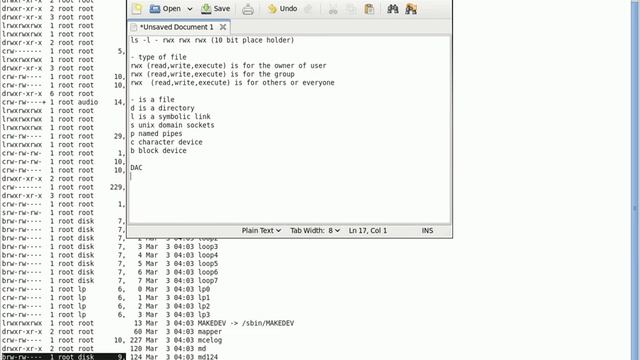Click the highlighted md124 row in the terminal
This screenshot has height=360, width=640.
(110, 357)
